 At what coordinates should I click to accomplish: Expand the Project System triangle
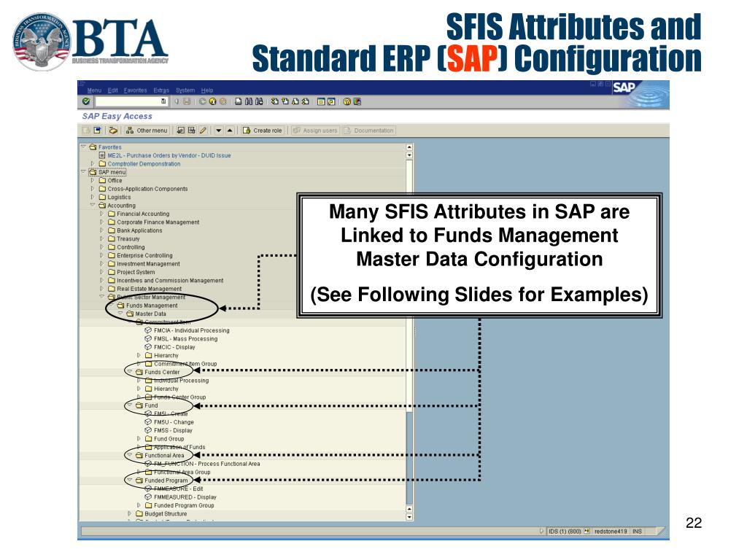(x=101, y=272)
